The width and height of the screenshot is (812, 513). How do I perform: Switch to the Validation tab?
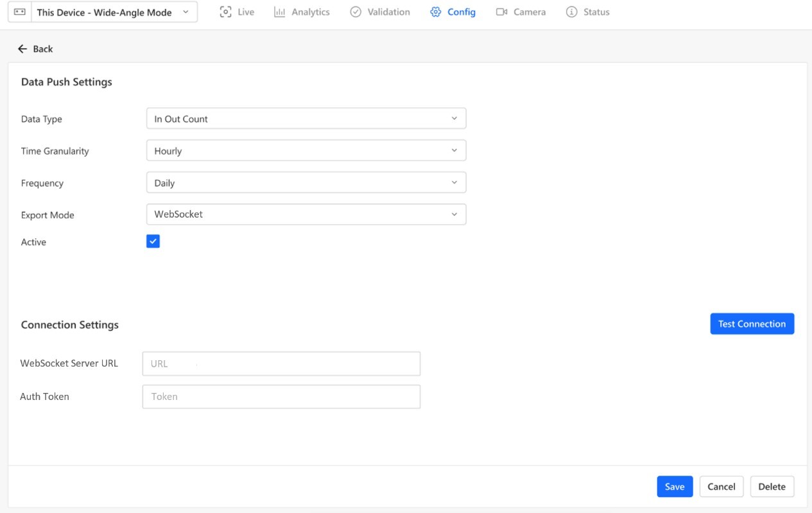[380, 12]
